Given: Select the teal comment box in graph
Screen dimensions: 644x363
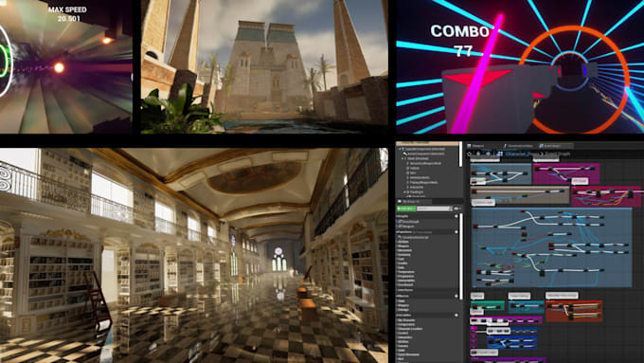Looking at the screenshot, I should click(x=527, y=307).
